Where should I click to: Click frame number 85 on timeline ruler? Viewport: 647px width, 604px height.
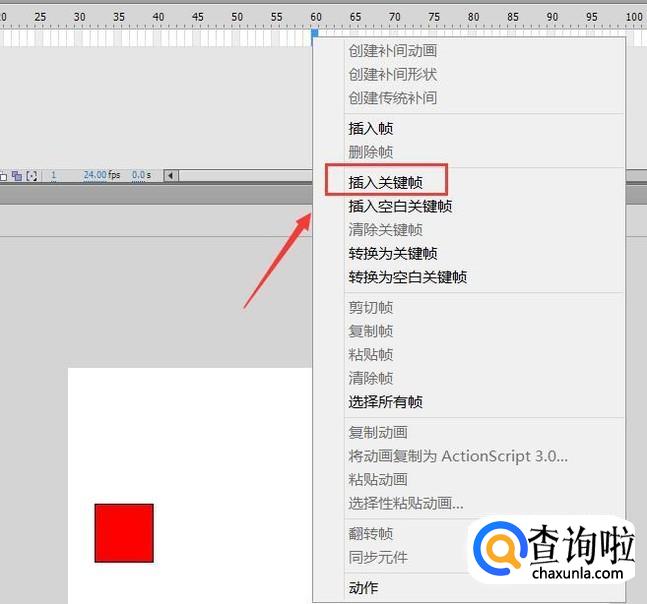(x=513, y=17)
